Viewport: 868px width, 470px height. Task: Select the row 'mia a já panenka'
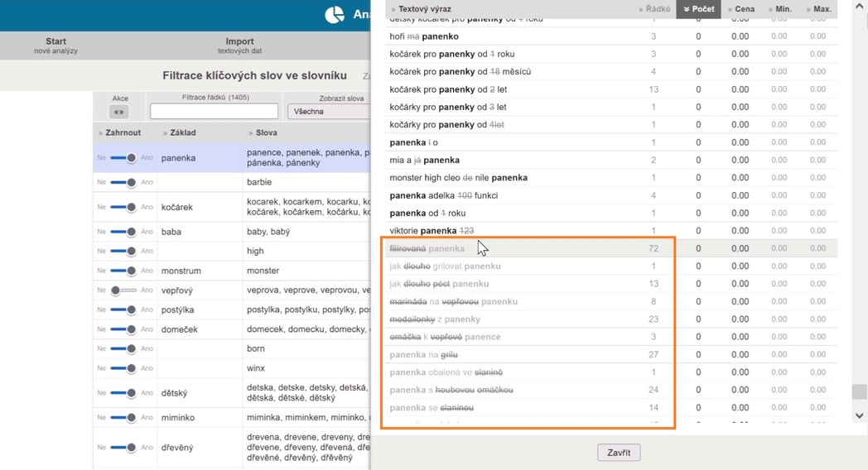pyautogui.click(x=611, y=160)
